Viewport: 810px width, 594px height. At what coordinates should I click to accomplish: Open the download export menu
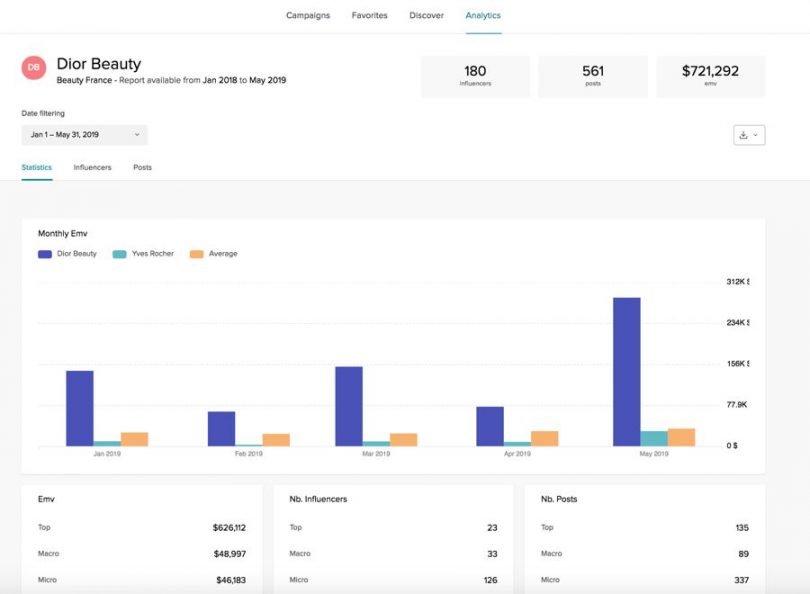[749, 135]
